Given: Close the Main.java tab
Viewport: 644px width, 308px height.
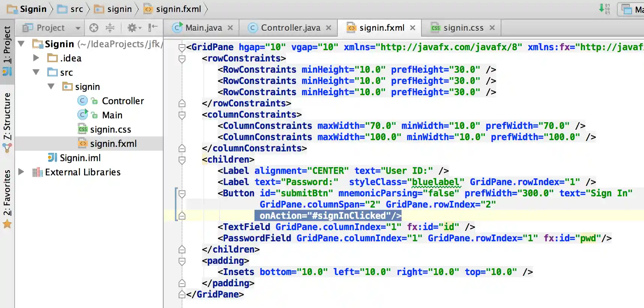Looking at the screenshot, I should pyautogui.click(x=230, y=28).
